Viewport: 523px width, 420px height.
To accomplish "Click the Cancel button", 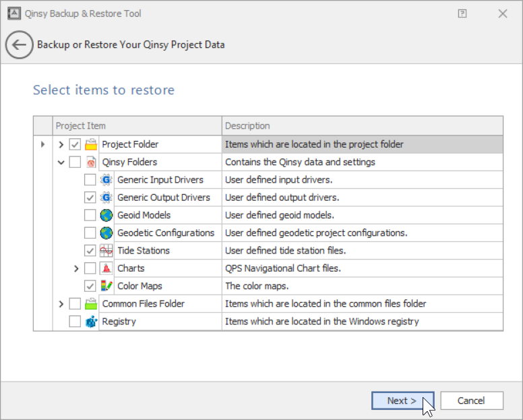I will [471, 400].
